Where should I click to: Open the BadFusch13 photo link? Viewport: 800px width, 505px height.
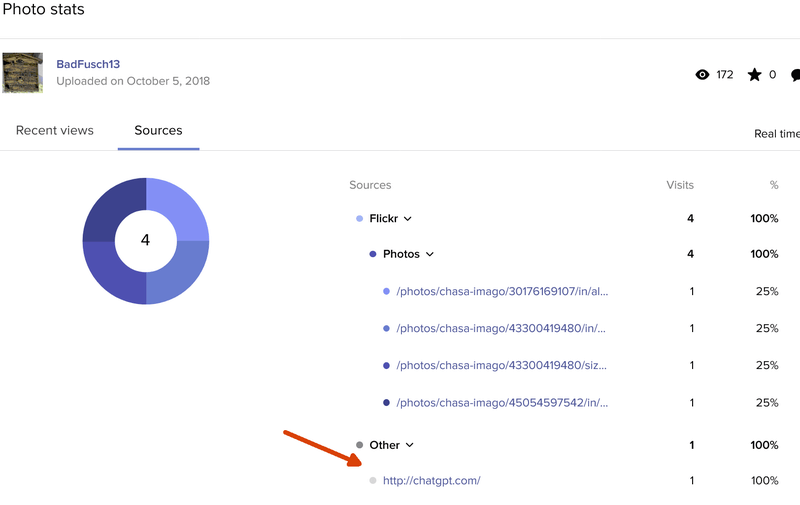pyautogui.click(x=90, y=64)
